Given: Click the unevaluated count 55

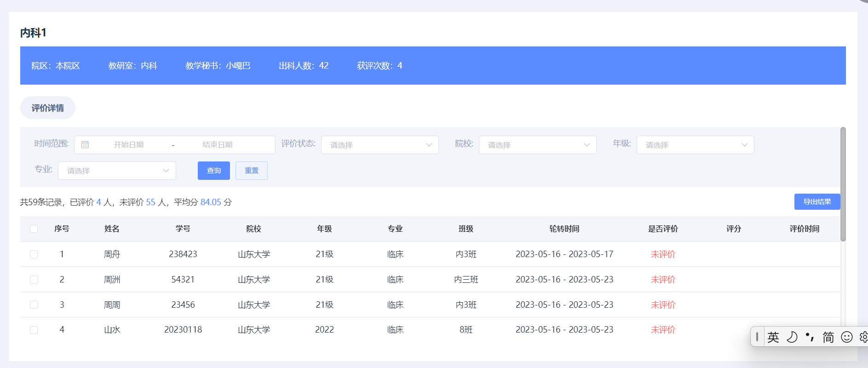Looking at the screenshot, I should point(150,202).
